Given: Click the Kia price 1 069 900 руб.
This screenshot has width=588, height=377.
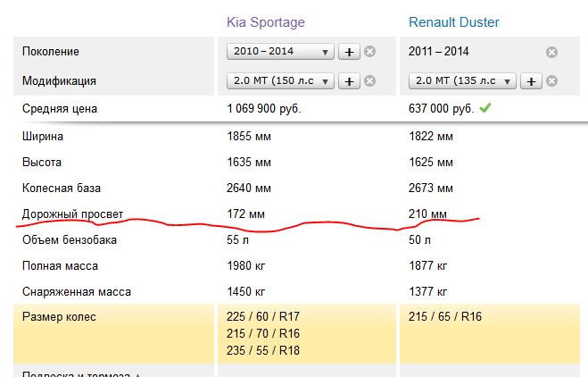Looking at the screenshot, I should [264, 109].
